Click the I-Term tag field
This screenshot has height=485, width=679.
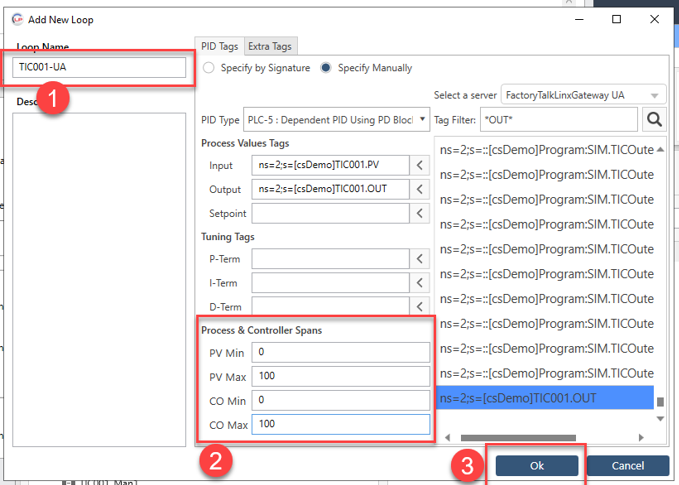pos(330,283)
